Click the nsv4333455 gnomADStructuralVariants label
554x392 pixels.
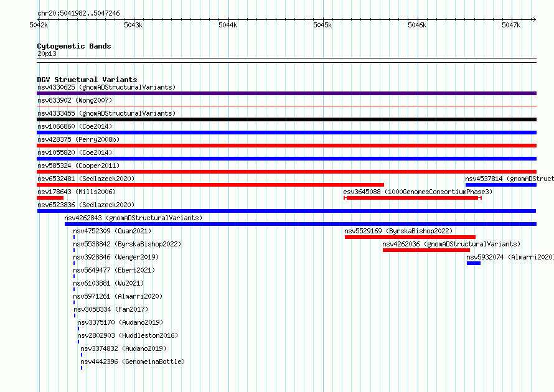click(x=106, y=113)
